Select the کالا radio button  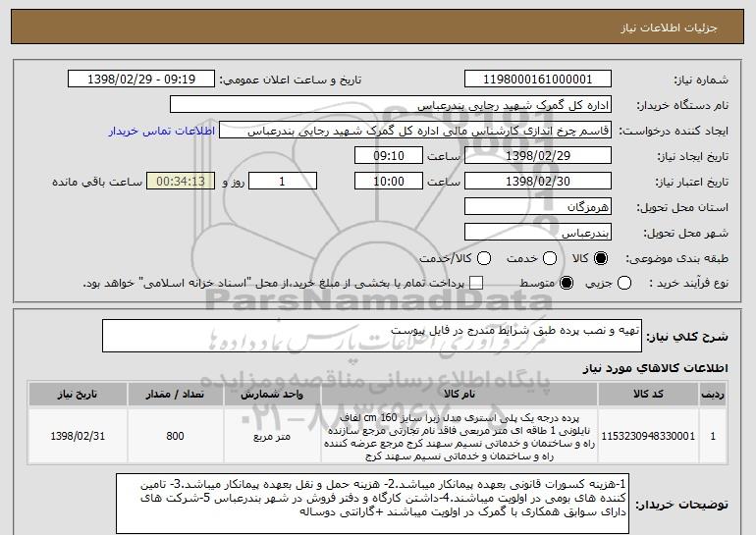coord(601,258)
